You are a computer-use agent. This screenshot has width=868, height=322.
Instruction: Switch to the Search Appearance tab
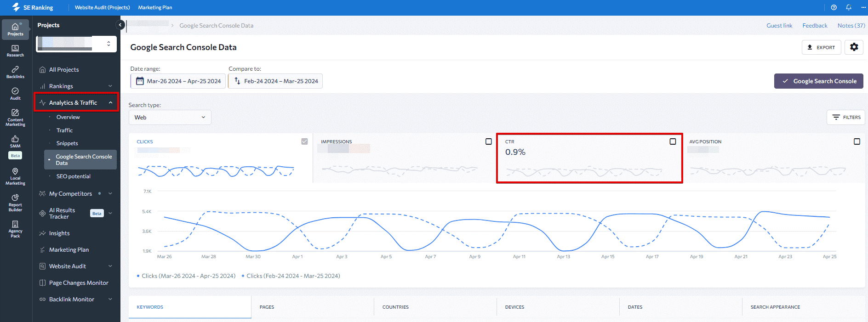tap(804, 307)
